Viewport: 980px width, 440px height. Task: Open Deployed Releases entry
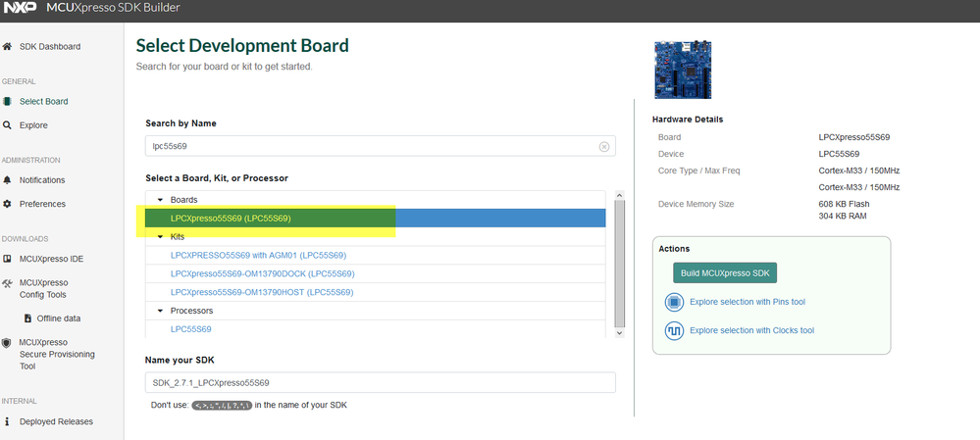[56, 422]
